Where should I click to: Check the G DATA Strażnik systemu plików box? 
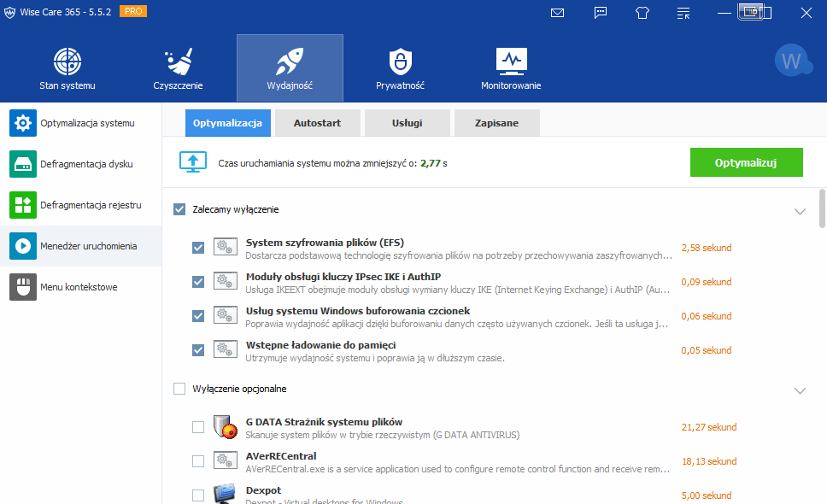[198, 427]
